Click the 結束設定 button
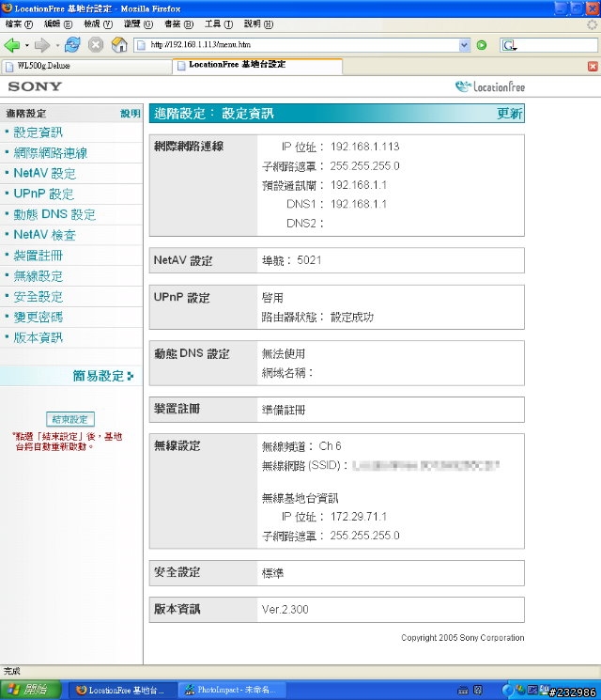 click(70, 419)
